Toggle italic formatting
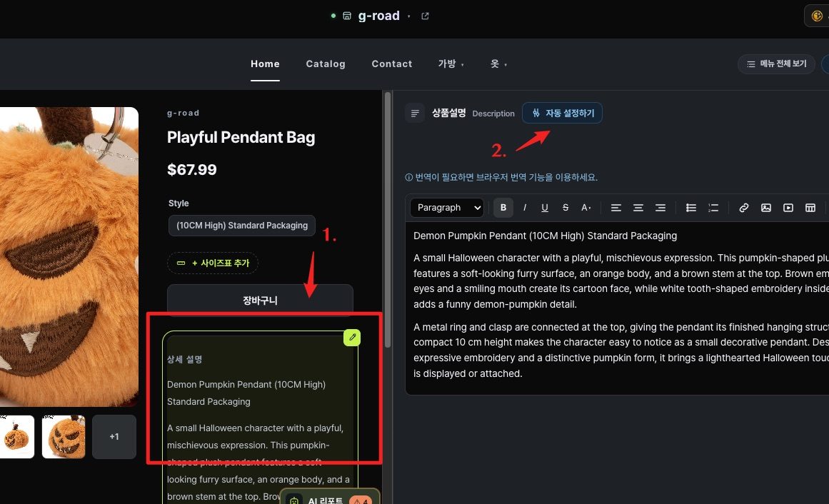Viewport: 829px width, 504px height. coord(525,207)
